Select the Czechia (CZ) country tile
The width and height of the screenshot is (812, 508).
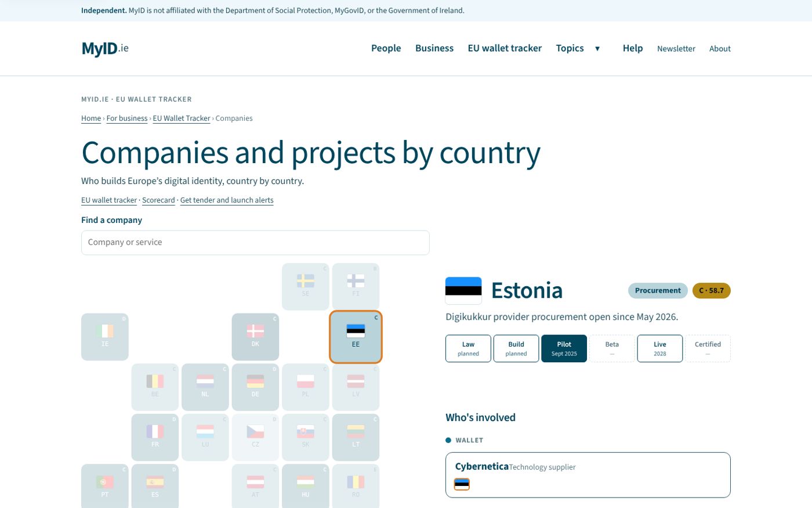coord(255,437)
